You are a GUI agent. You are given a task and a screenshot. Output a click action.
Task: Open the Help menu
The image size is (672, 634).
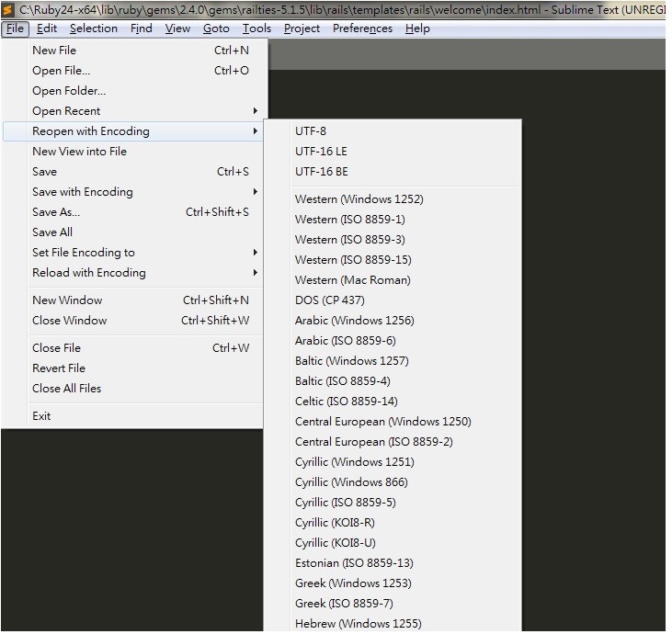[417, 28]
